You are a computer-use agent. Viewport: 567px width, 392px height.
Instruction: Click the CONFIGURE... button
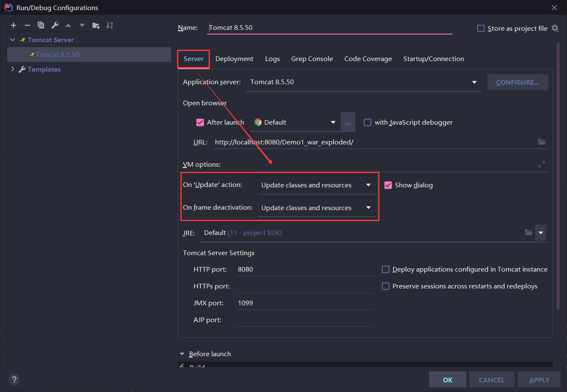click(518, 82)
